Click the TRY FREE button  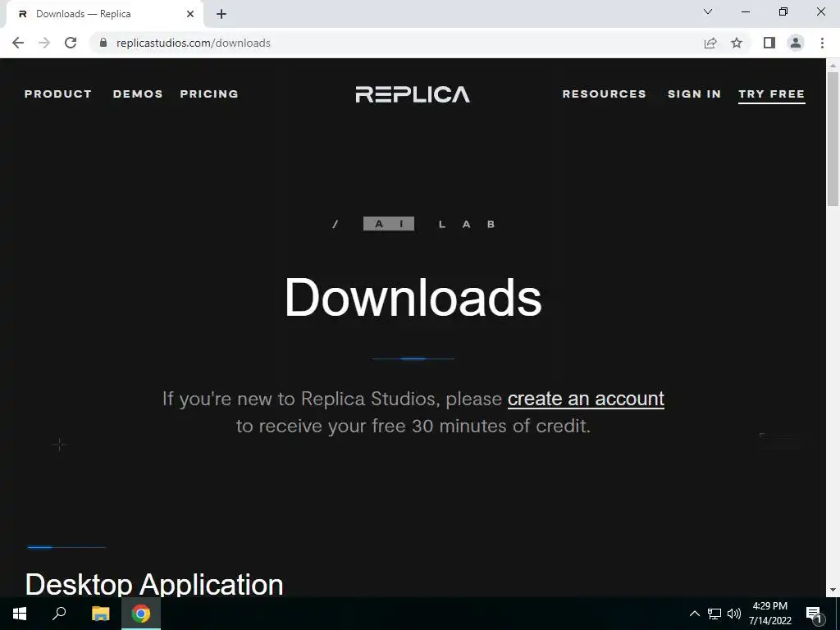point(771,94)
